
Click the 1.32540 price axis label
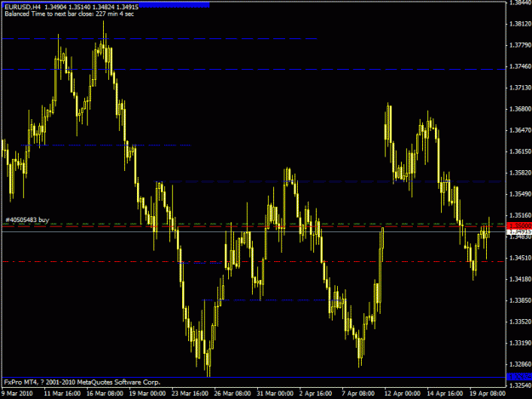pyautogui.click(x=520, y=385)
